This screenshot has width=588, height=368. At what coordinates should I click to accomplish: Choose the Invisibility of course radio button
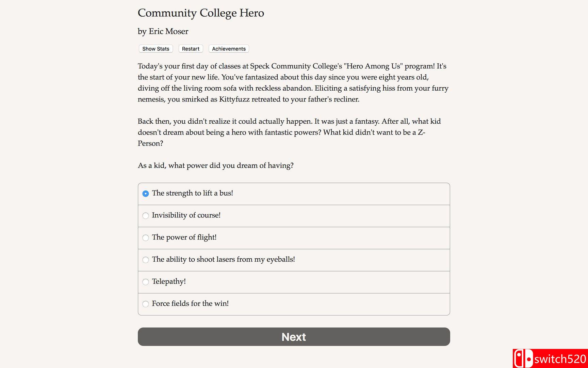coord(146,216)
